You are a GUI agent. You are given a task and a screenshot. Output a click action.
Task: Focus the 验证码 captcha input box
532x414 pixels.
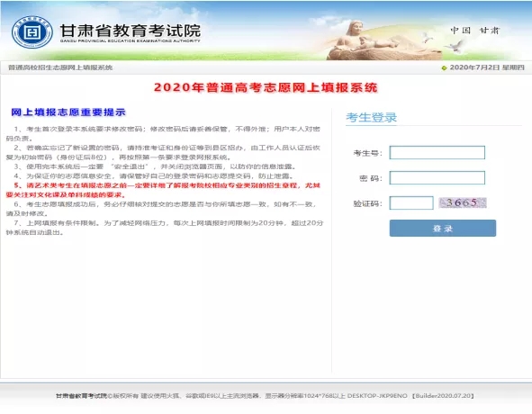point(411,202)
